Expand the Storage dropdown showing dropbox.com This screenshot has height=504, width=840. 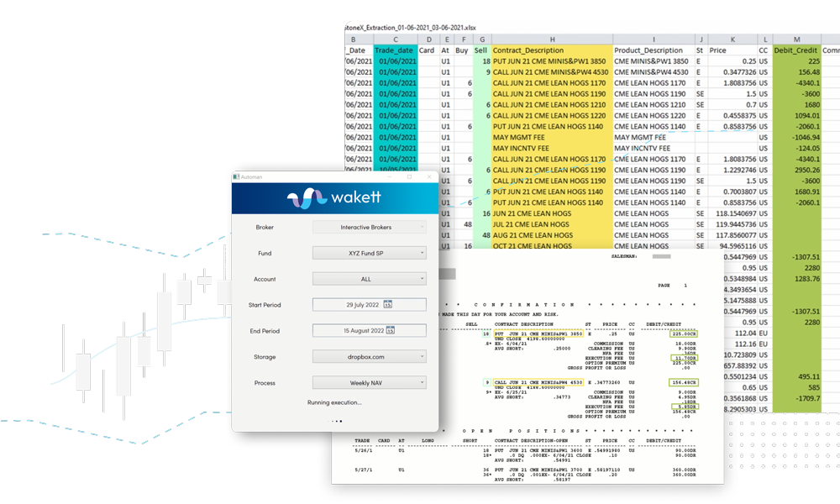369,357
